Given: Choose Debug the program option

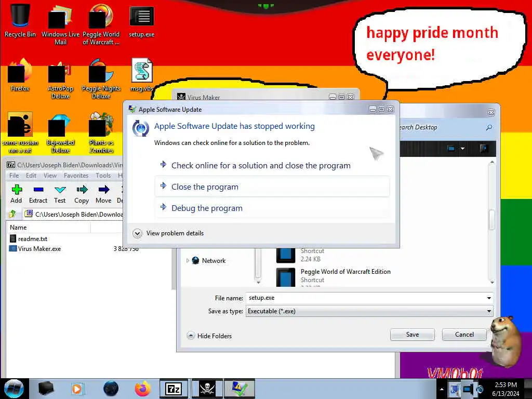Looking at the screenshot, I should (x=272, y=208).
